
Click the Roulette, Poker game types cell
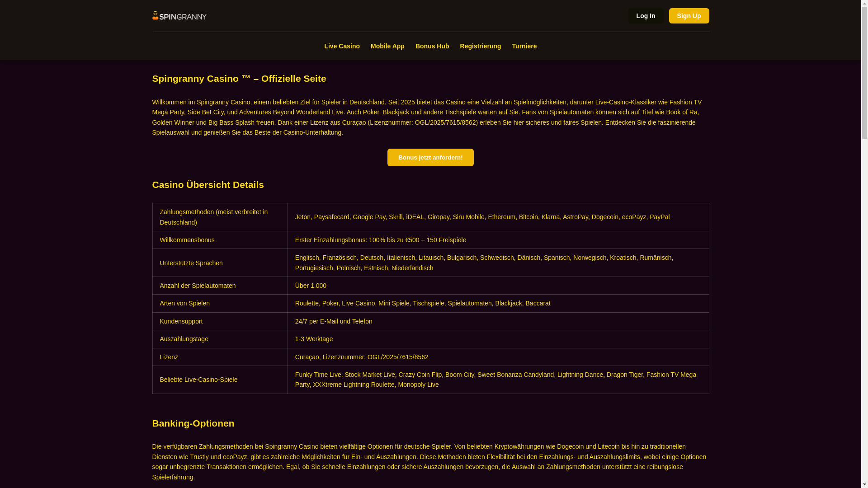[x=498, y=303]
